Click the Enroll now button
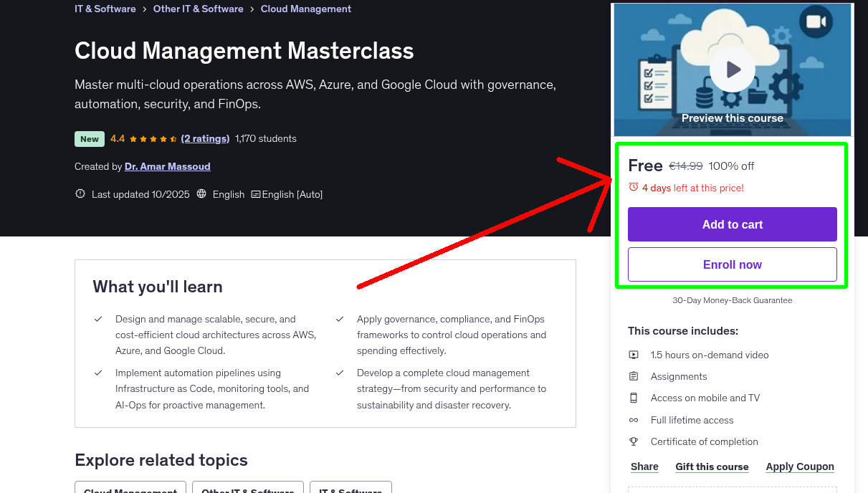 732,264
